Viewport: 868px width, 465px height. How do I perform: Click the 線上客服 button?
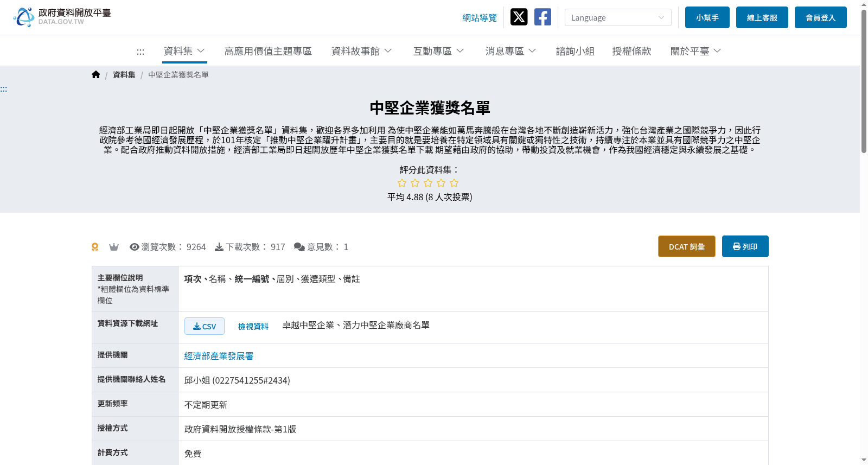tap(762, 17)
